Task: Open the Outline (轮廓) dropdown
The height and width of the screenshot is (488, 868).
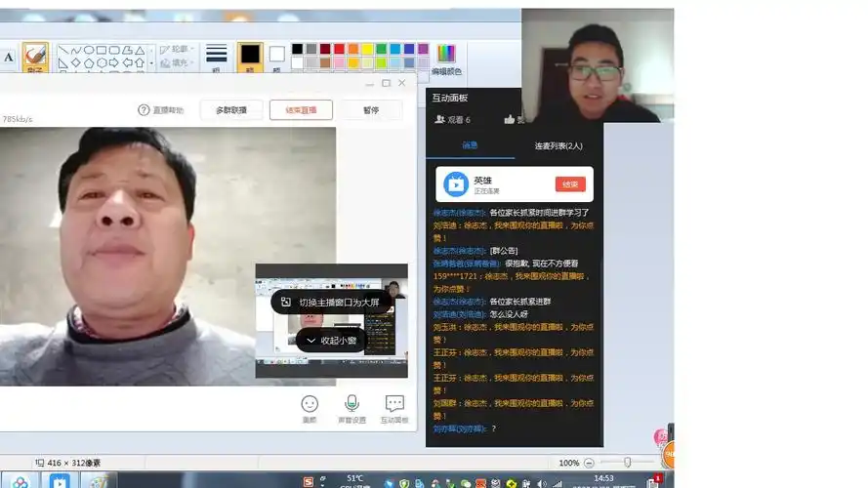Action: pyautogui.click(x=177, y=49)
